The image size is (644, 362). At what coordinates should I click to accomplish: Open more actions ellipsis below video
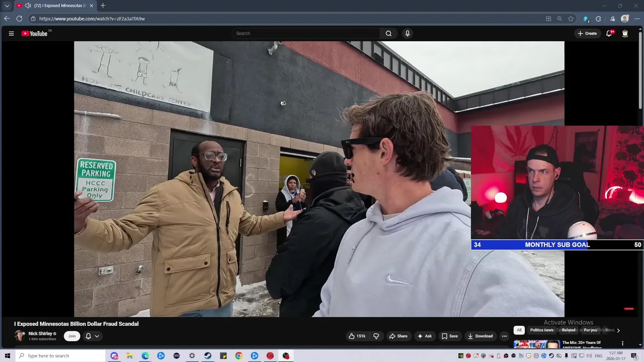pyautogui.click(x=504, y=336)
